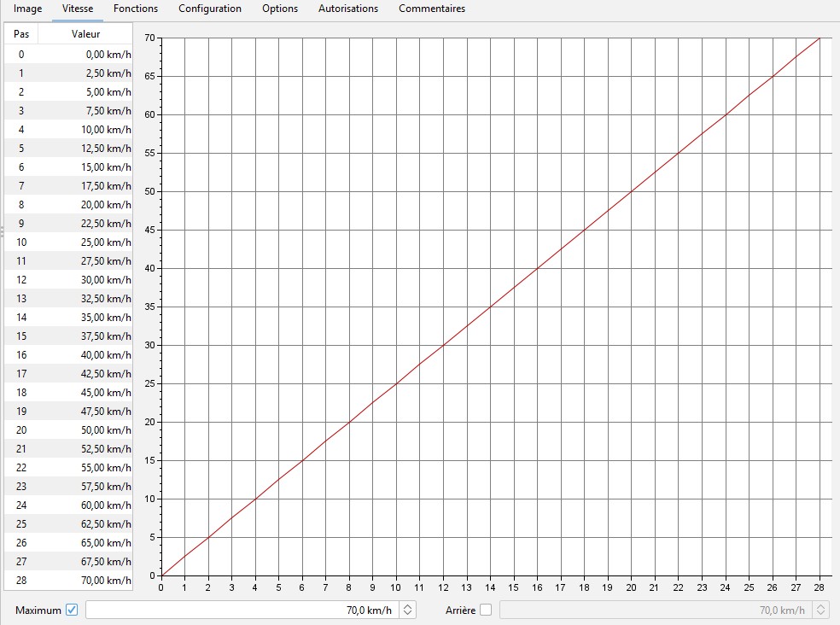Select step 0 row with 0,00 km/h
840x625 pixels.
point(68,54)
